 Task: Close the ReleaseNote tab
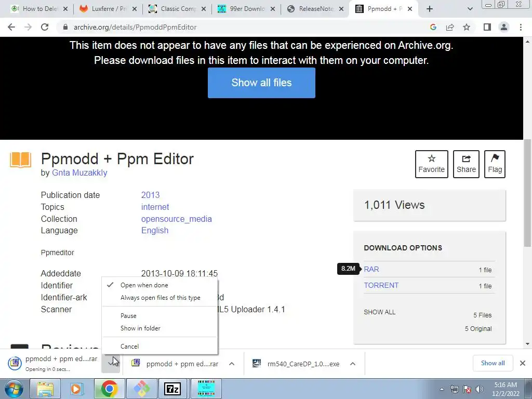coord(342,9)
